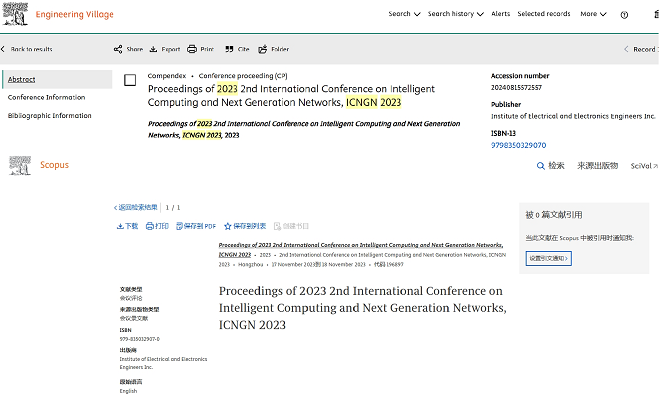Image resolution: width=661 pixels, height=396 pixels.
Task: Click the Share icon in toolbar
Action: coord(118,49)
